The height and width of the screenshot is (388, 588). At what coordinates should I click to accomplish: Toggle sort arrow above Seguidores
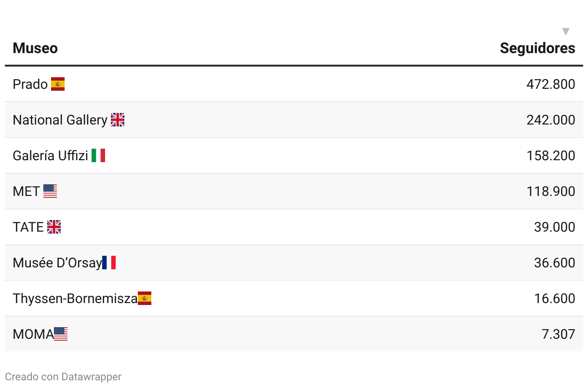566,32
